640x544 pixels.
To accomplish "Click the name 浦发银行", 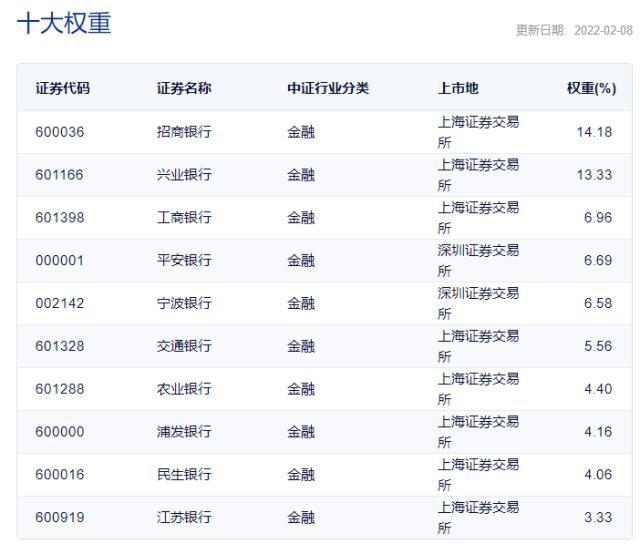I will (x=184, y=431).
